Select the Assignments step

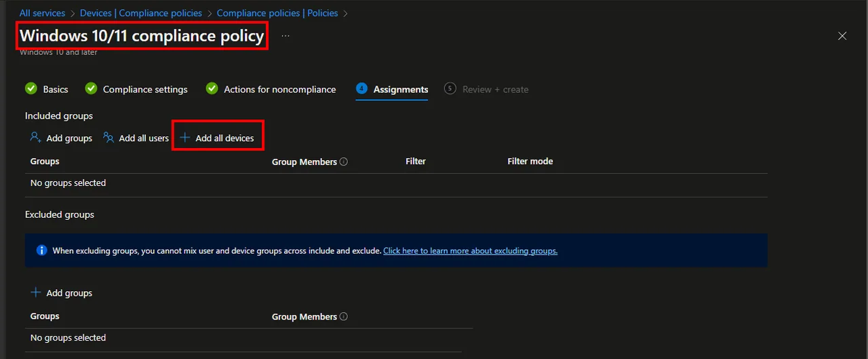401,90
